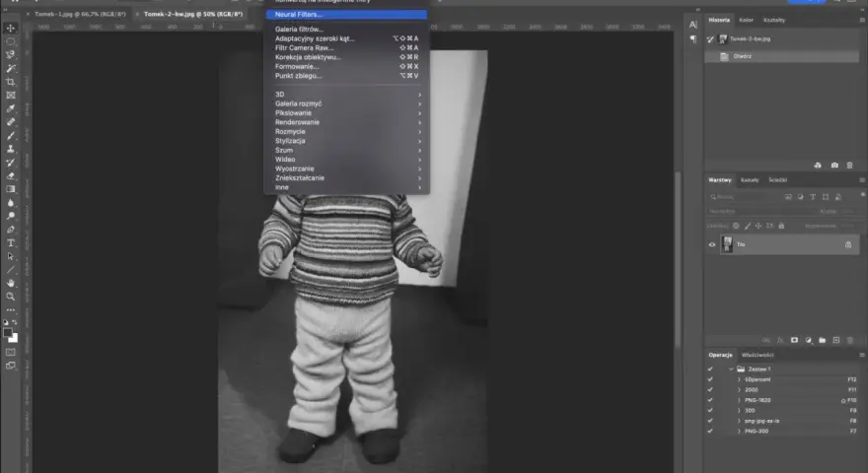Select the Type tool
Viewport: 868px width, 473px height.
[11, 242]
